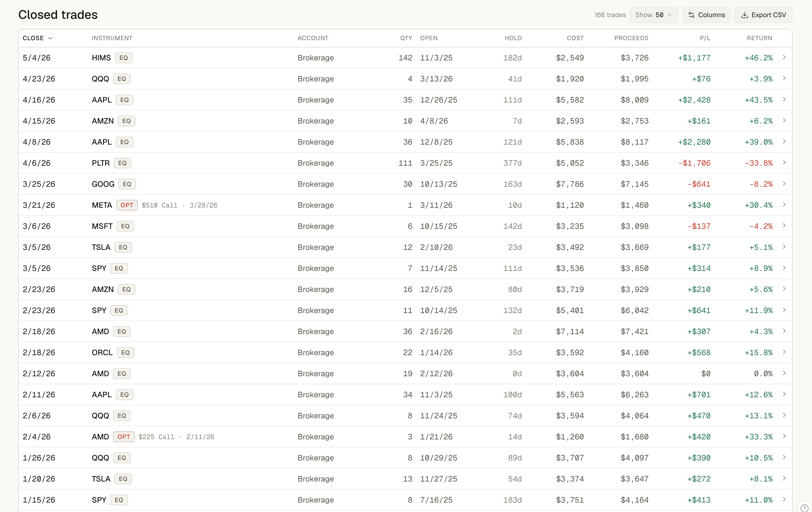Click the MSFT ticker text
The image size is (812, 512).
[102, 226]
